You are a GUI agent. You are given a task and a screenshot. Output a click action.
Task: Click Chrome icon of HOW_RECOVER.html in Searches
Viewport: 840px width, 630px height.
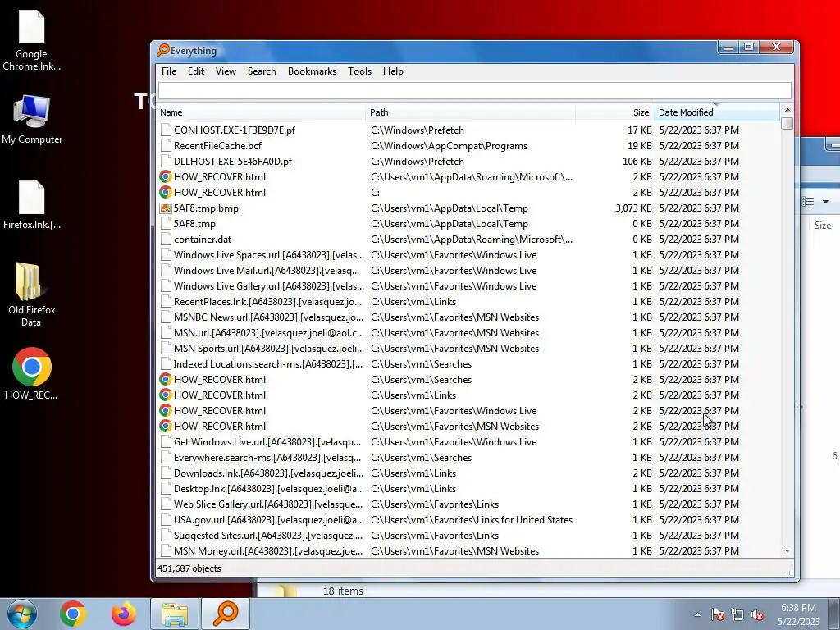pyautogui.click(x=166, y=379)
